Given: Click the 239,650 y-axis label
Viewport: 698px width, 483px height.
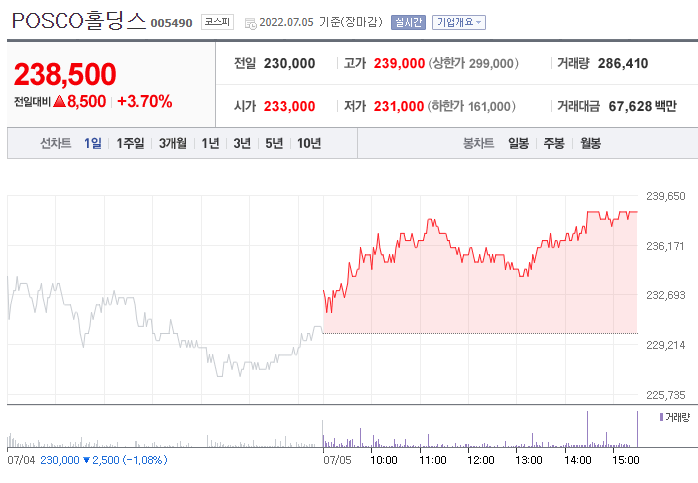Looking at the screenshot, I should pos(666,196).
